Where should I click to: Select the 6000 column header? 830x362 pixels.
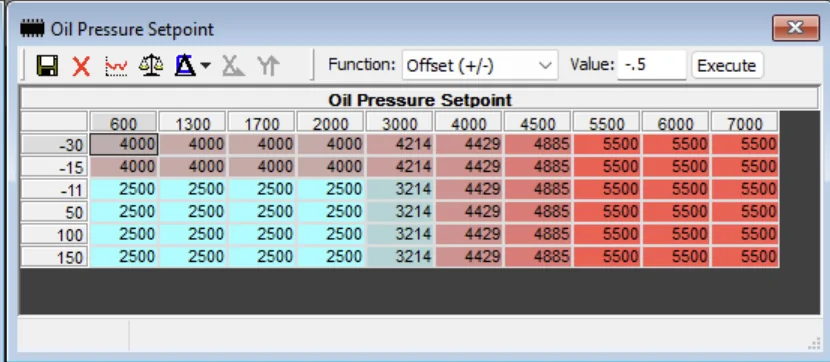[x=675, y=122]
